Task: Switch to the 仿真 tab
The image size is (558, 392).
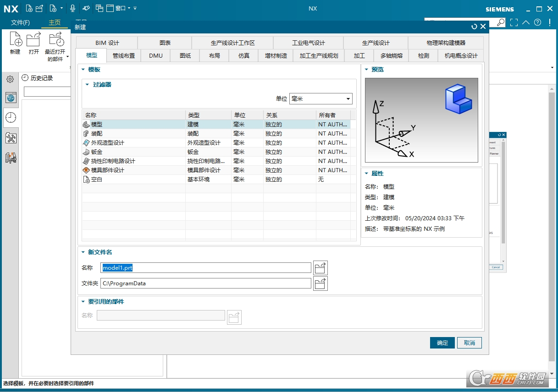Action: (244, 56)
